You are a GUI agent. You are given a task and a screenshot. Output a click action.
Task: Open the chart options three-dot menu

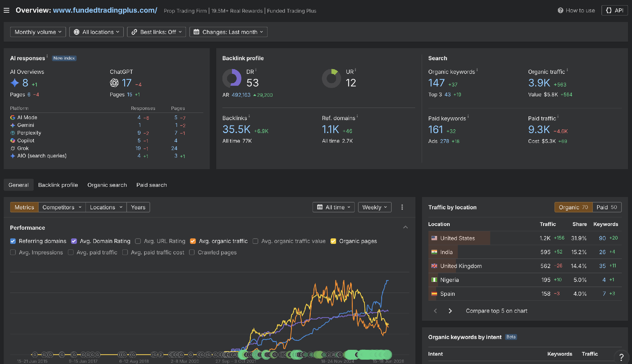click(402, 207)
